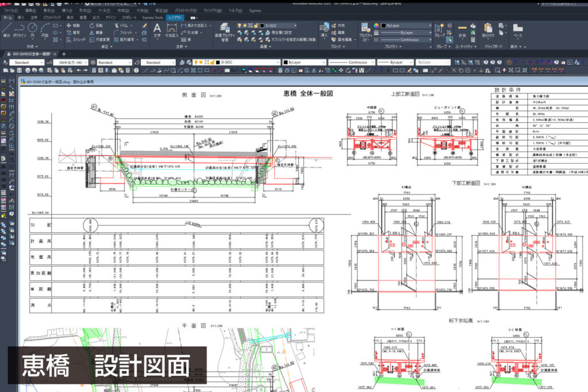Toggle freeze sun on the ribbon D-DOC layer

click(245, 25)
